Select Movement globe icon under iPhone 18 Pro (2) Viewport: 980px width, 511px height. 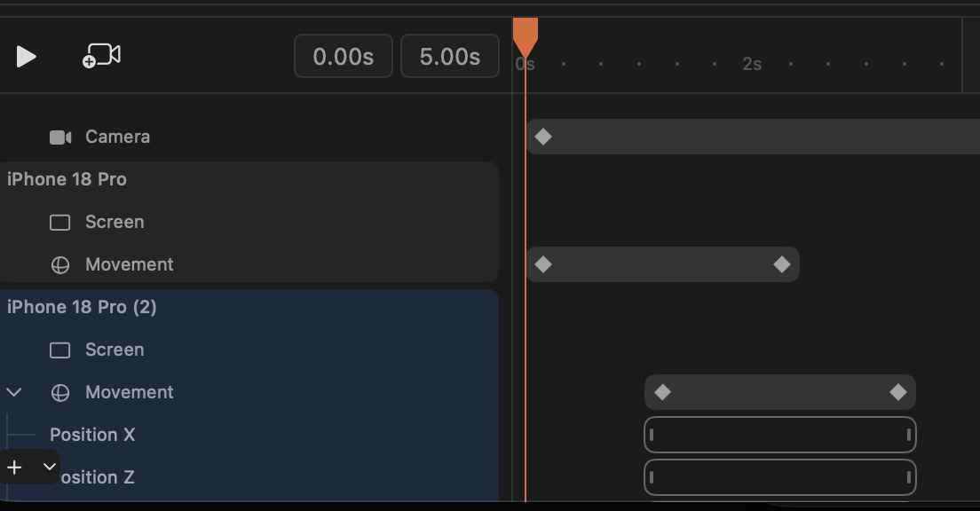pos(60,393)
